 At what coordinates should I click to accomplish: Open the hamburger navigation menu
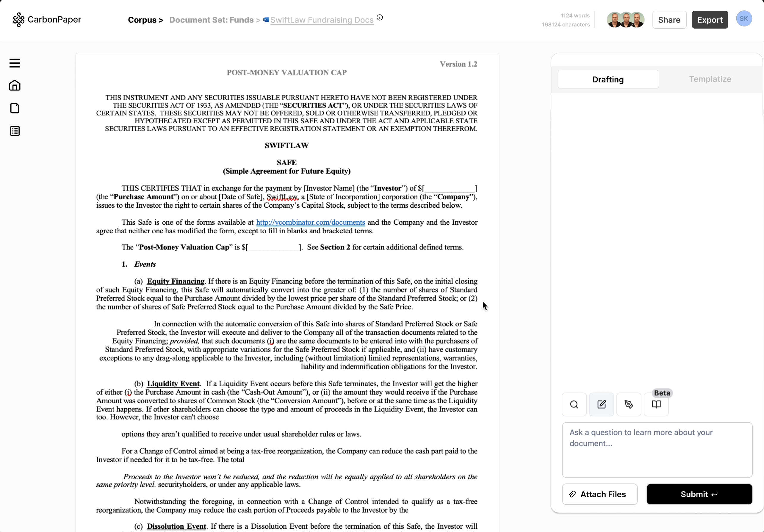(15, 63)
